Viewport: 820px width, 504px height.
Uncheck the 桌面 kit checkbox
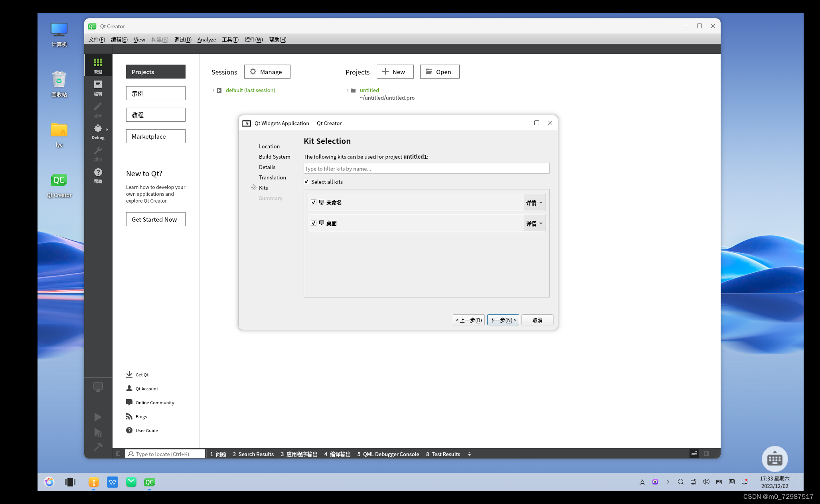point(314,223)
